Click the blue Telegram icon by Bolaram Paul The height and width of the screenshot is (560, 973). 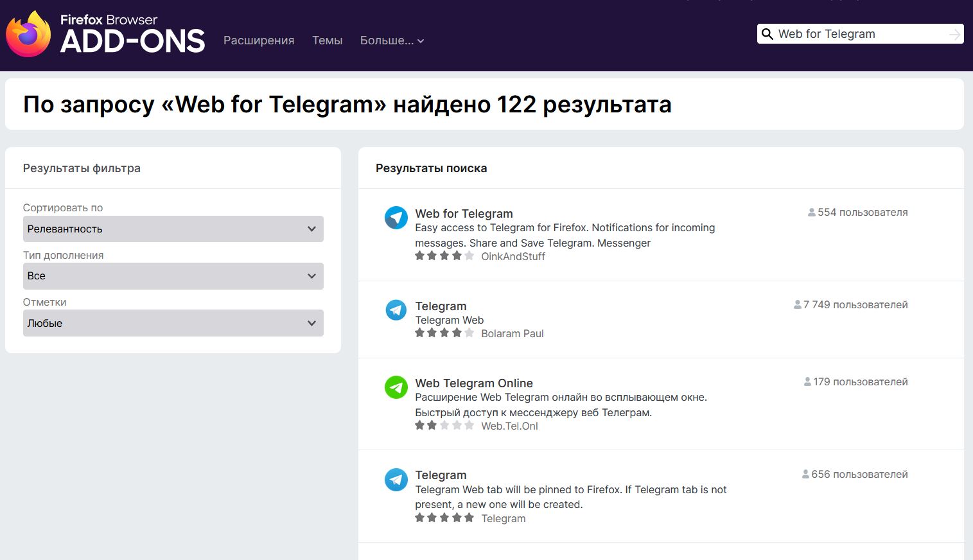coord(396,310)
